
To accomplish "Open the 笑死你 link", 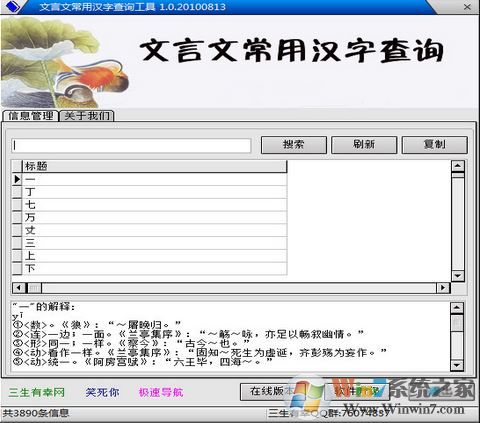I will click(102, 392).
